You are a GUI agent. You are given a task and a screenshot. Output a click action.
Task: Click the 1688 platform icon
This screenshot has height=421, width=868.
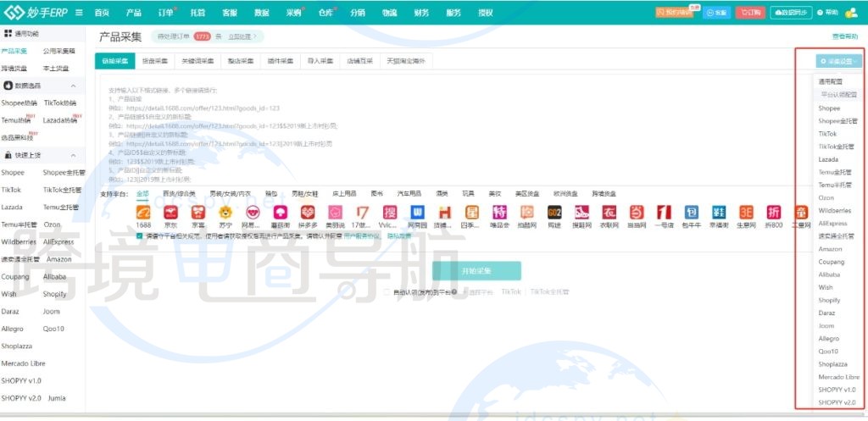pyautogui.click(x=143, y=213)
